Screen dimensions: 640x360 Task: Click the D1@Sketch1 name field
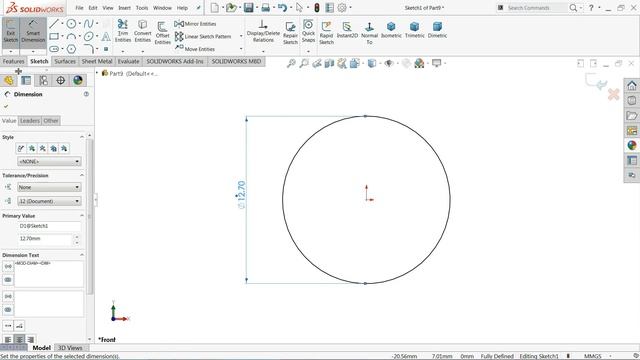[x=49, y=226]
